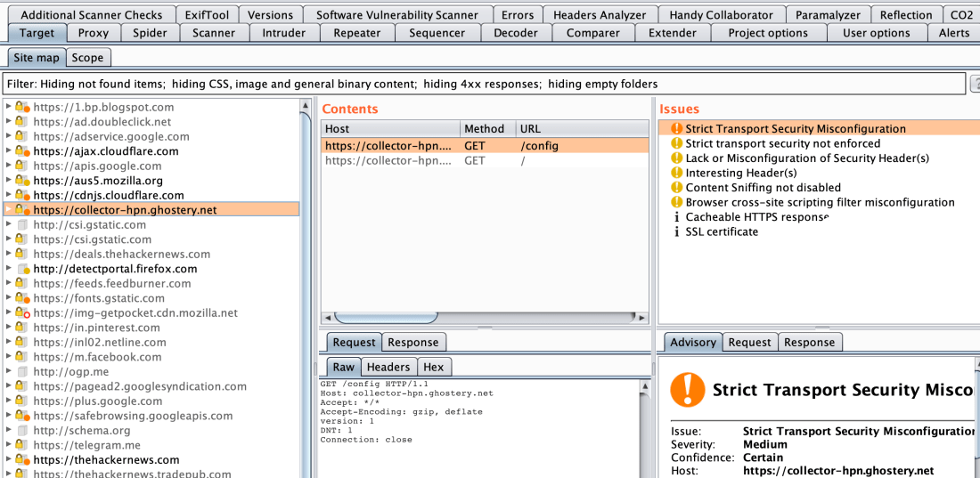
Task: Switch to the Intruder tab
Action: (283, 33)
